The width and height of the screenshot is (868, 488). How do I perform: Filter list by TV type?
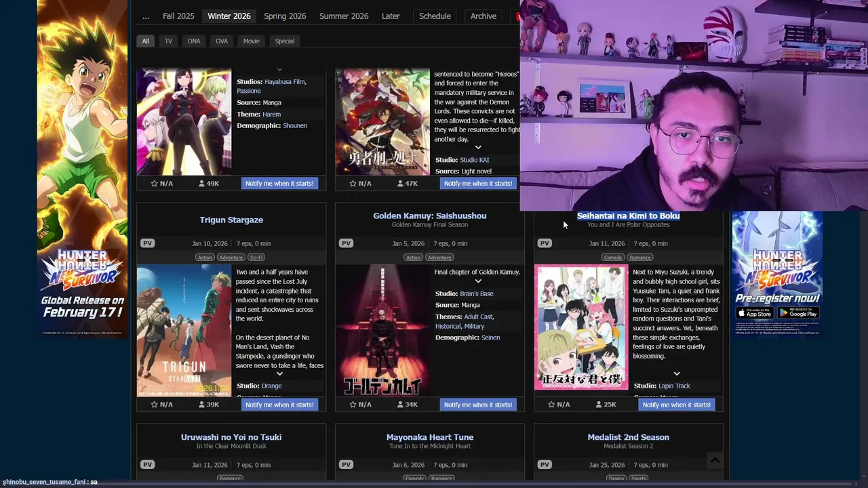click(168, 41)
